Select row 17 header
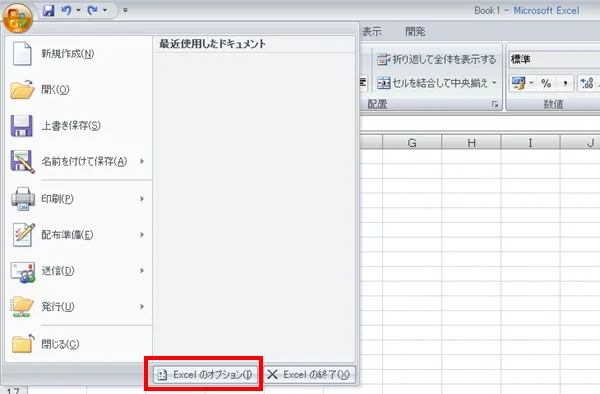Screen dimensions: 600x394 coord(13,391)
